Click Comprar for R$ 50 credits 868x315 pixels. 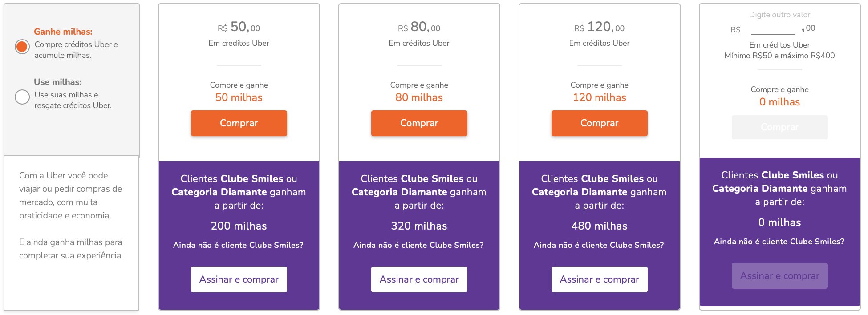point(239,123)
